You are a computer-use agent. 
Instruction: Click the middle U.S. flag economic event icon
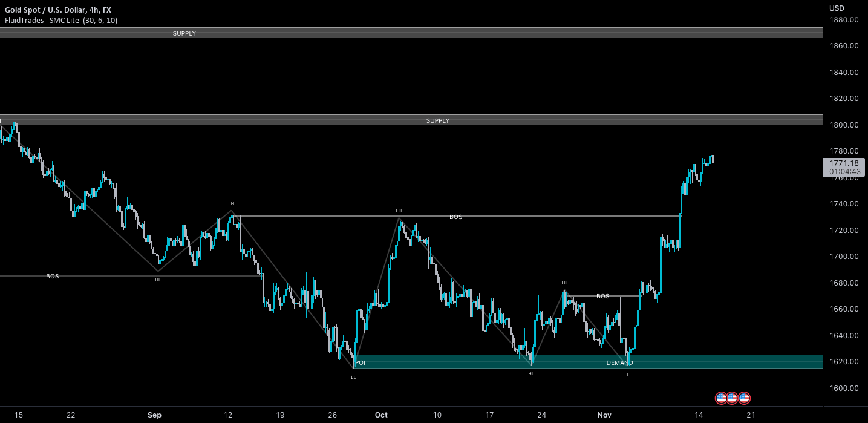(733, 398)
